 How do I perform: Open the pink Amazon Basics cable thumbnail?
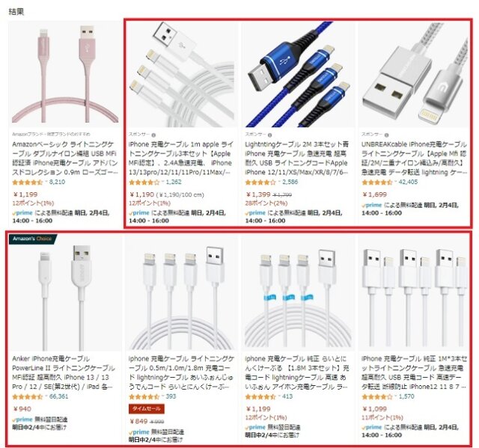(65, 74)
